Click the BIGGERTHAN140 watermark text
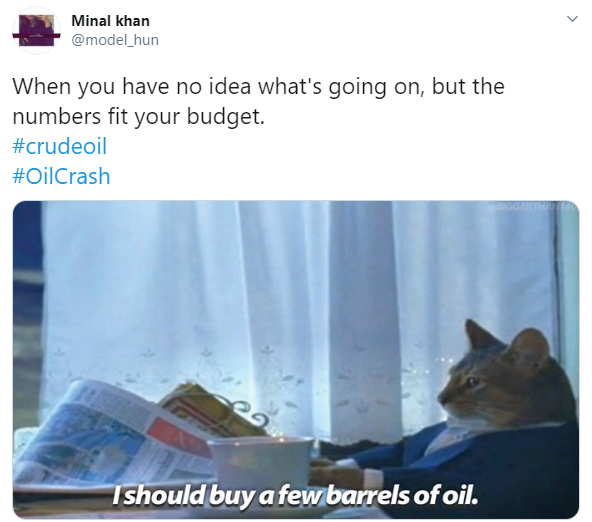The height and width of the screenshot is (522, 592). [x=532, y=206]
